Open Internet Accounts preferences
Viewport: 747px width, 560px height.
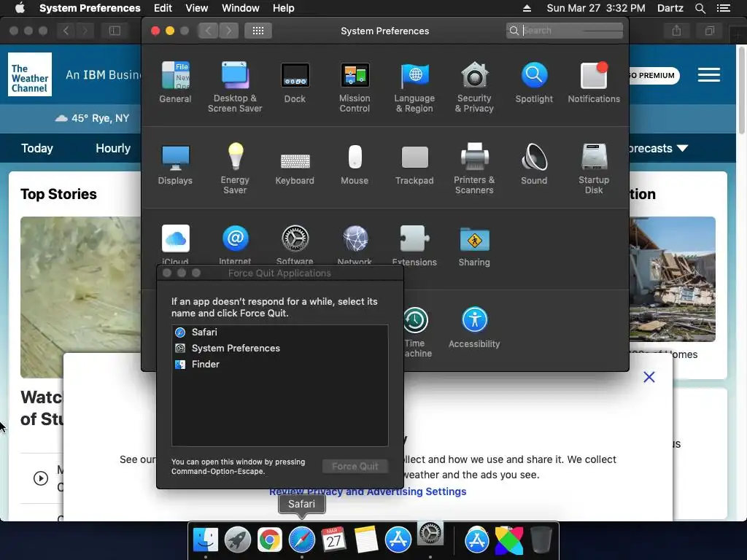tap(235, 245)
